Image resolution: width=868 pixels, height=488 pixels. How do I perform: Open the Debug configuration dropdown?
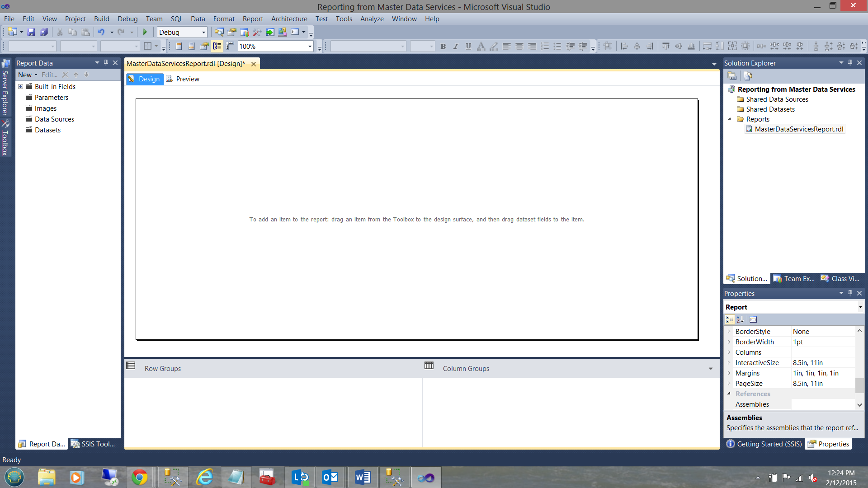coord(203,32)
